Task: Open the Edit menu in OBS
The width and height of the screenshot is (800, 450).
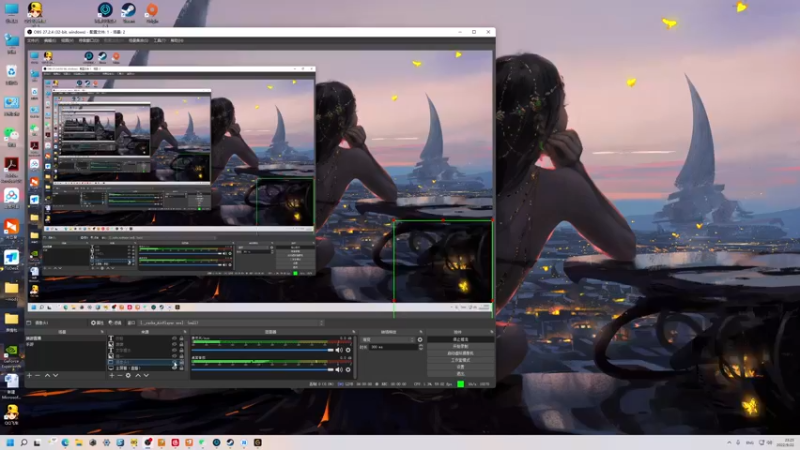Action: coord(50,40)
